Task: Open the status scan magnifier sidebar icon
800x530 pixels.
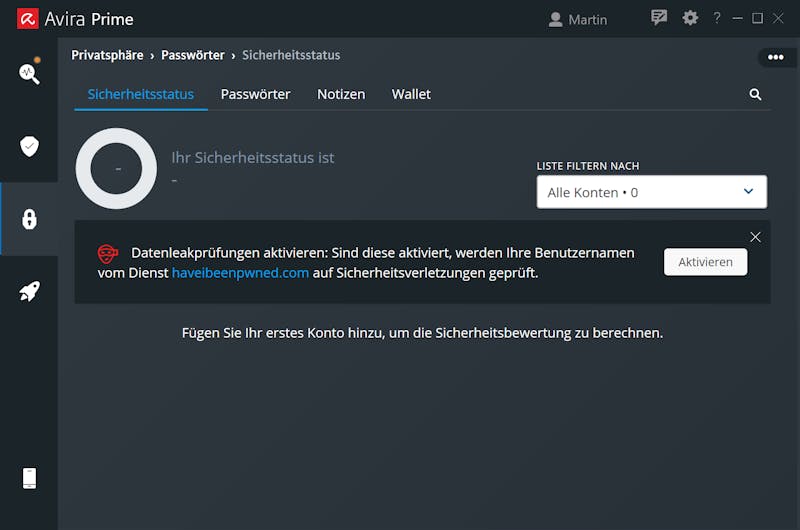Action: pos(29,73)
